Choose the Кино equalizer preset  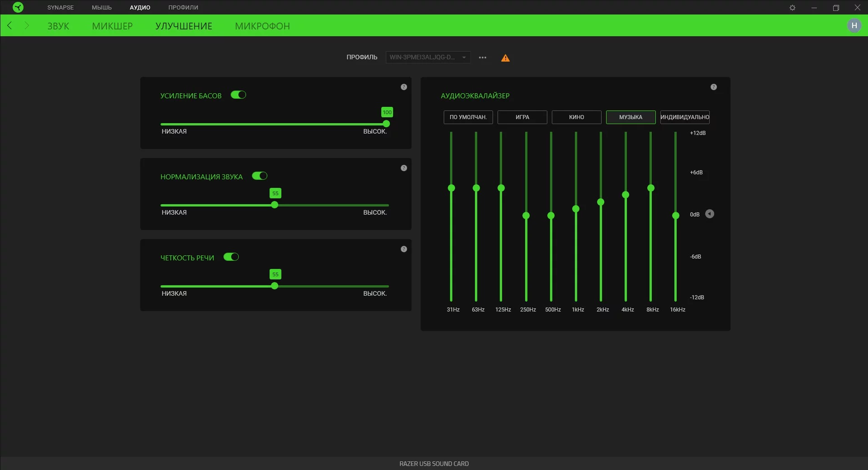coord(576,117)
